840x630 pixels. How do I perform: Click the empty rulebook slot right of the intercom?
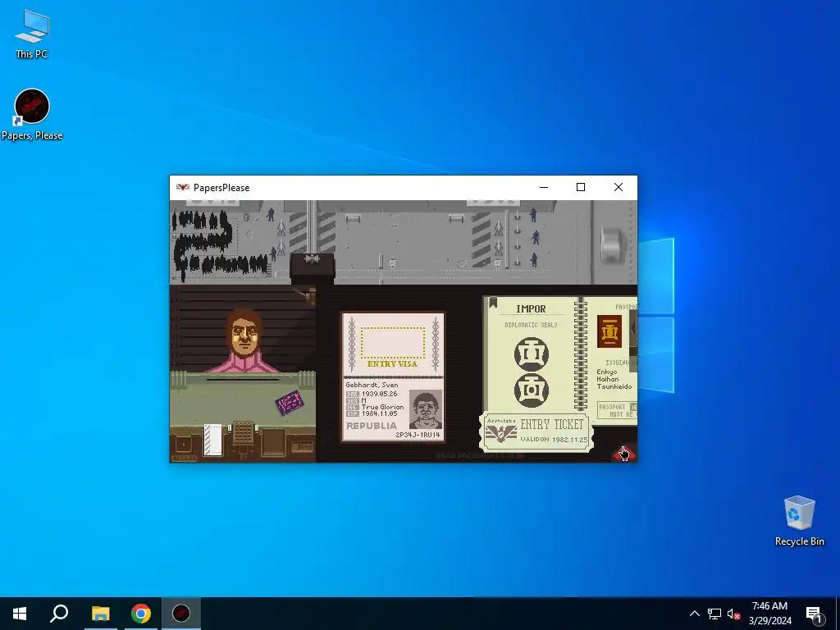click(x=272, y=442)
